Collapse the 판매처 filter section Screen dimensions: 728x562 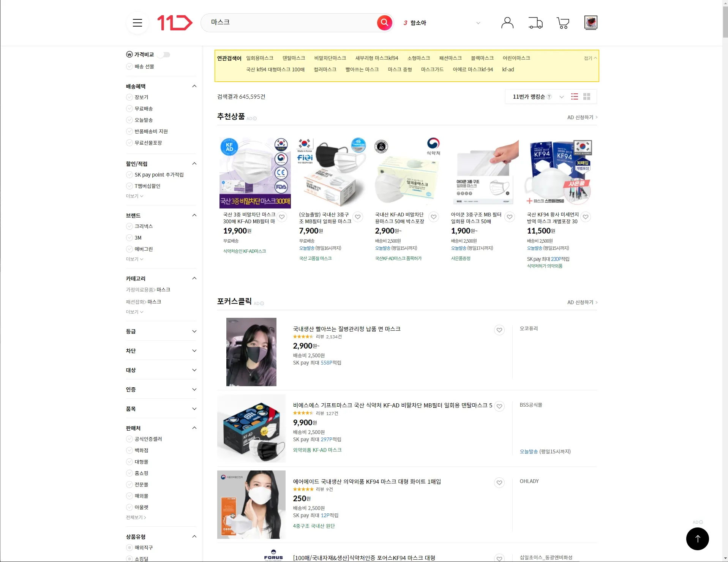point(194,428)
